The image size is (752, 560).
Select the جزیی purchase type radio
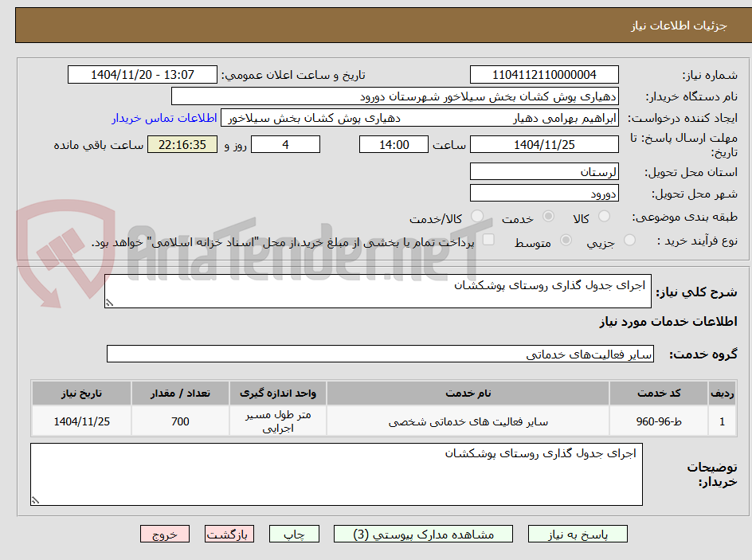point(629,240)
